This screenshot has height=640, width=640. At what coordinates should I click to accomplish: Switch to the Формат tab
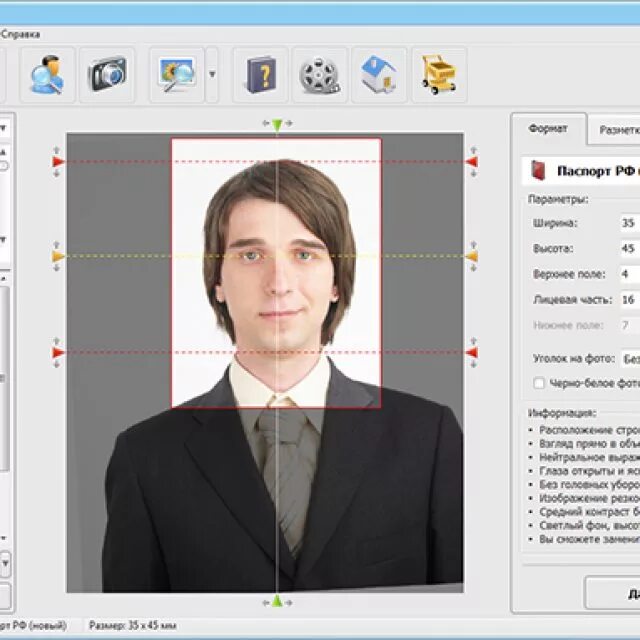[548, 129]
